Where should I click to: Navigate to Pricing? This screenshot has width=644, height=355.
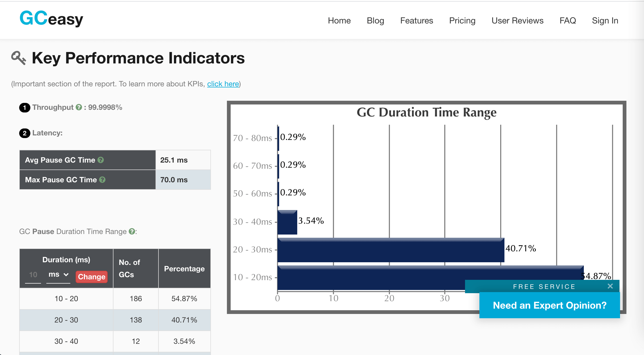click(462, 21)
